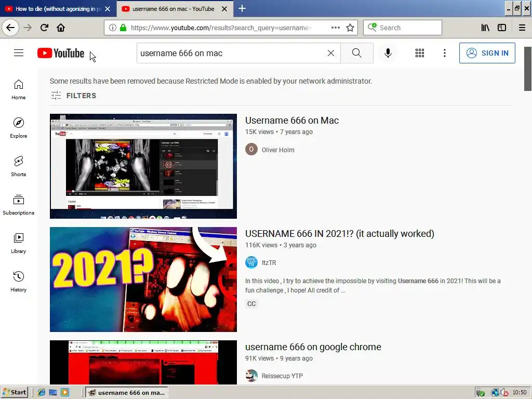This screenshot has width=532, height=399.
Task: Open Firefox hamburger application menu
Action: click(522, 28)
